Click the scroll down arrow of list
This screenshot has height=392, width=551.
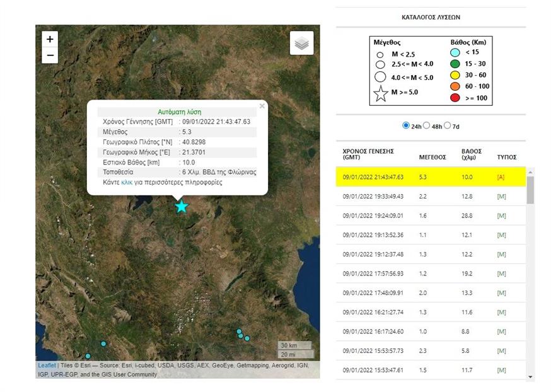(x=530, y=376)
